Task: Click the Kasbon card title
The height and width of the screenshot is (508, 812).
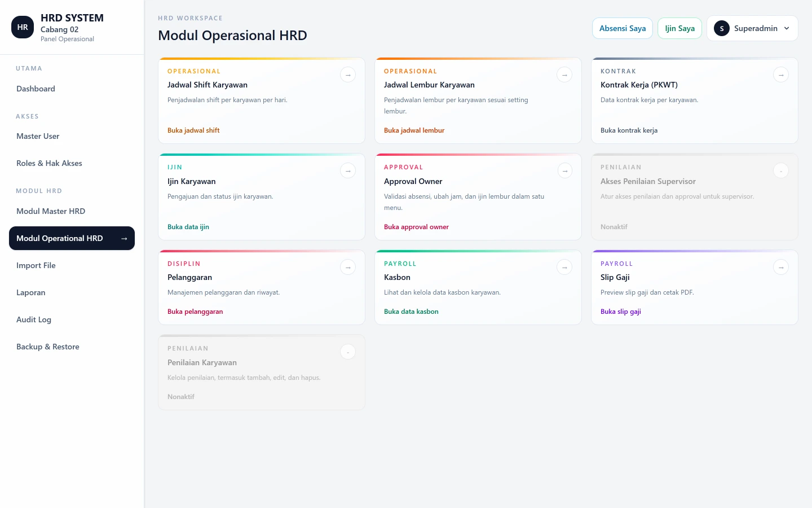Action: [x=397, y=277]
